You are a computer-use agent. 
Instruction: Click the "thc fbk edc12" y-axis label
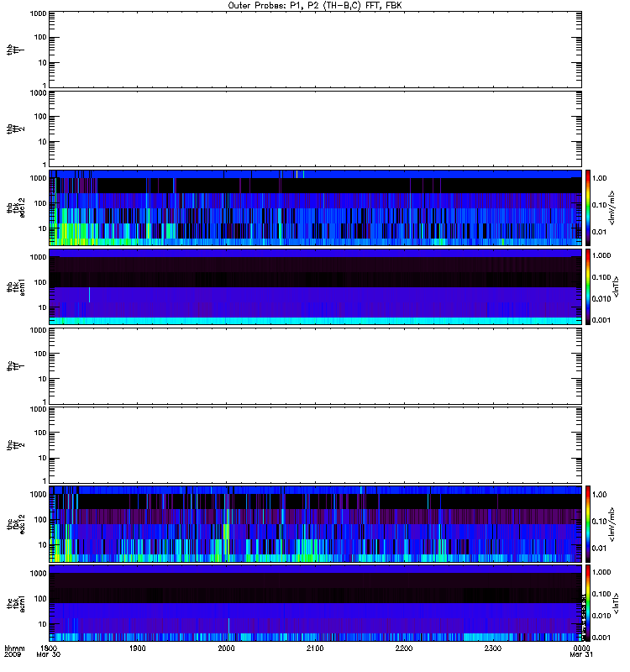click(15, 523)
